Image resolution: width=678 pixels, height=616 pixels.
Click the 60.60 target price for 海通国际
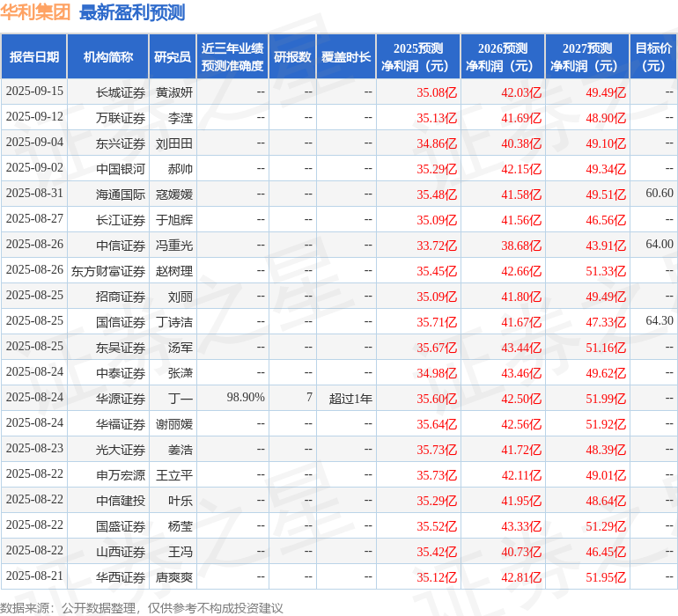click(659, 194)
